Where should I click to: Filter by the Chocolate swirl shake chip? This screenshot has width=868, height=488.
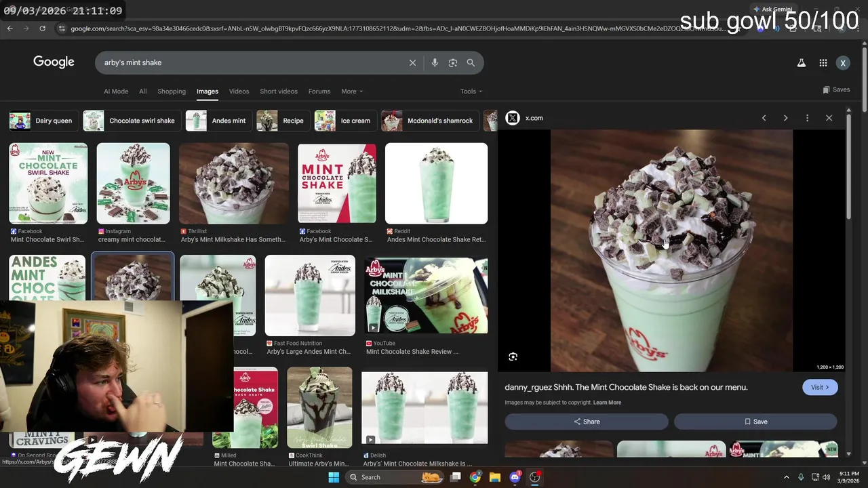pos(131,121)
